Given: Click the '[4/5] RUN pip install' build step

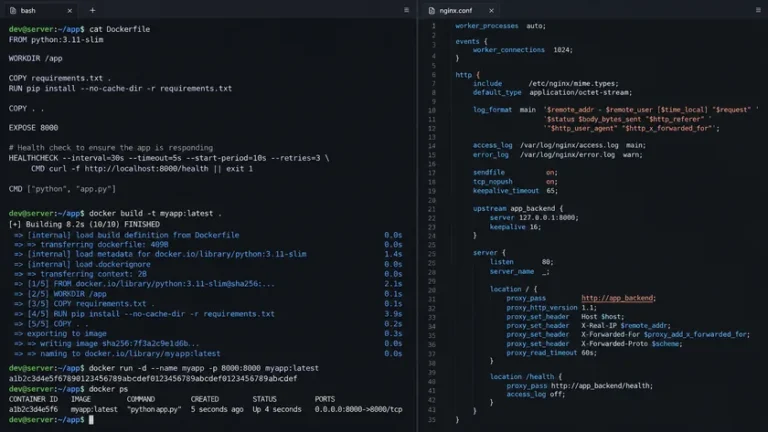Looking at the screenshot, I should click(x=144, y=314).
